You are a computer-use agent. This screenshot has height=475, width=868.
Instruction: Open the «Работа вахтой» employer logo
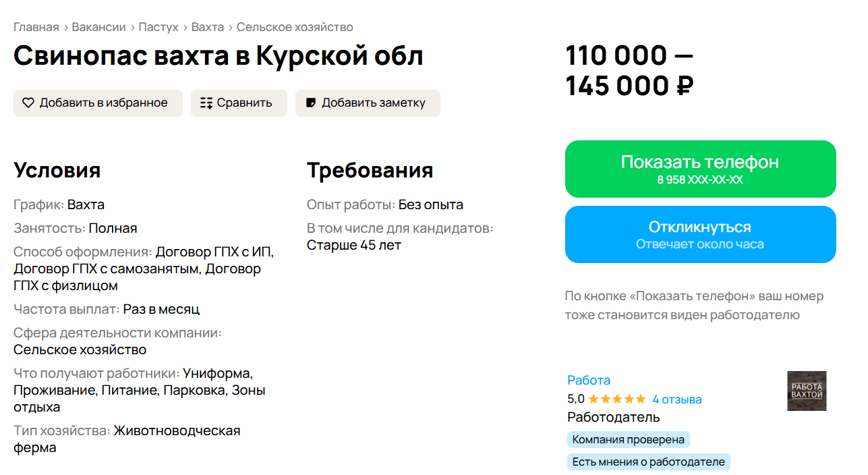807,391
